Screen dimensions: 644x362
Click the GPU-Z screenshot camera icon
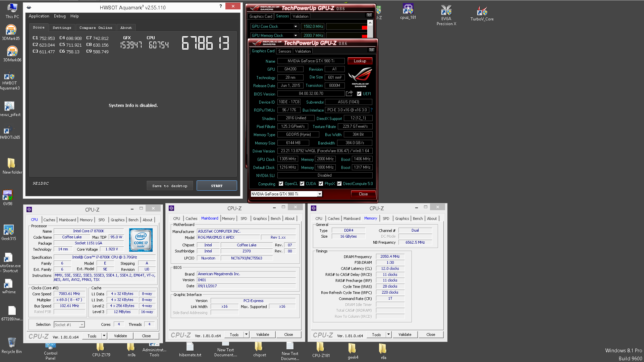(x=371, y=50)
